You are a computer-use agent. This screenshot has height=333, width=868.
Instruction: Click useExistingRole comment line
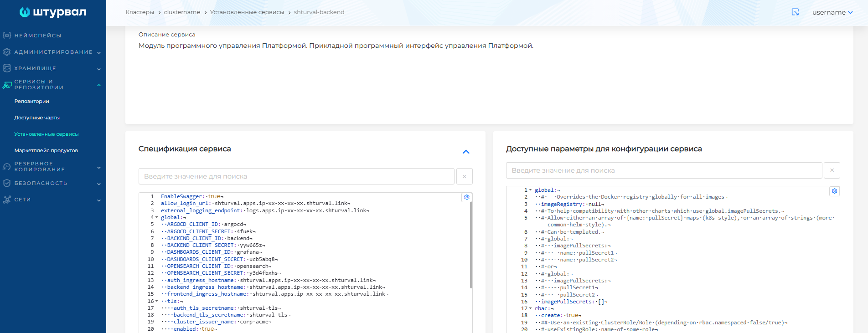[596, 329]
